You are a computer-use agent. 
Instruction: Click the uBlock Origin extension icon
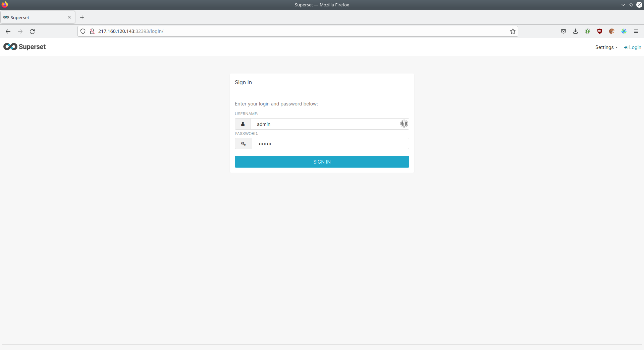599,31
